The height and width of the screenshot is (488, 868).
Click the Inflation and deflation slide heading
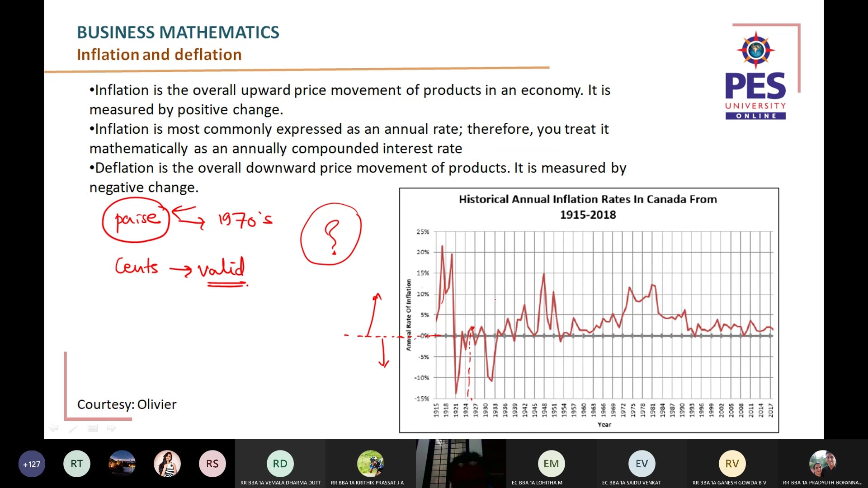point(159,54)
